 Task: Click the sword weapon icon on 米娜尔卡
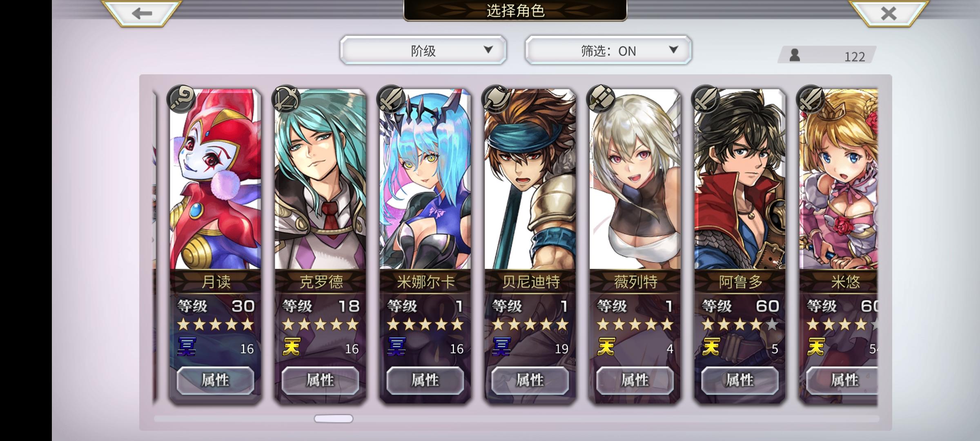[391, 99]
